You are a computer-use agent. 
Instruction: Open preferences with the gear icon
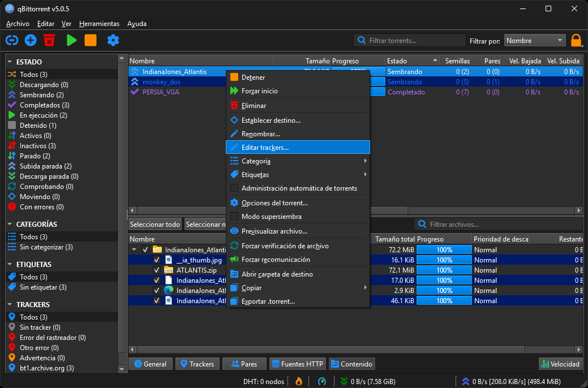pos(113,40)
